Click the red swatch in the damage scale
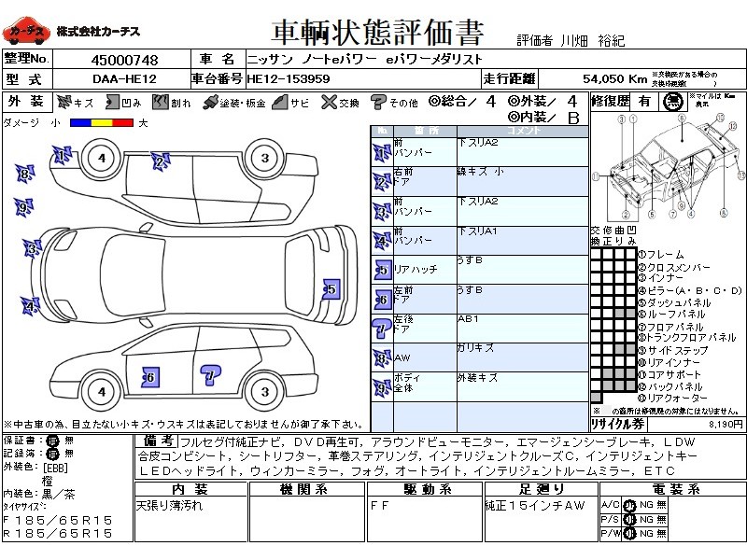The image size is (747, 560). [122, 123]
